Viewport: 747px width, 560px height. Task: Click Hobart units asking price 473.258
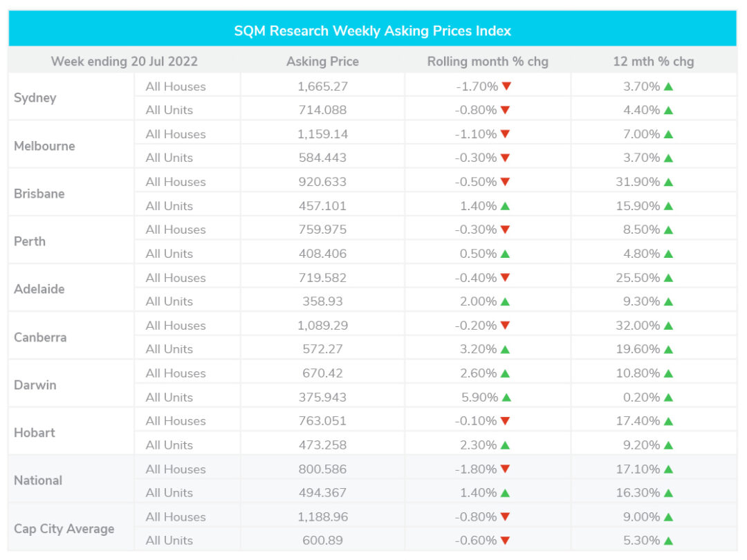[322, 445]
